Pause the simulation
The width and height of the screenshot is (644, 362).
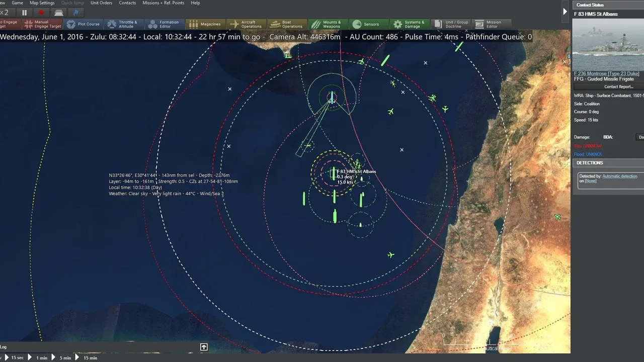pos(24,13)
